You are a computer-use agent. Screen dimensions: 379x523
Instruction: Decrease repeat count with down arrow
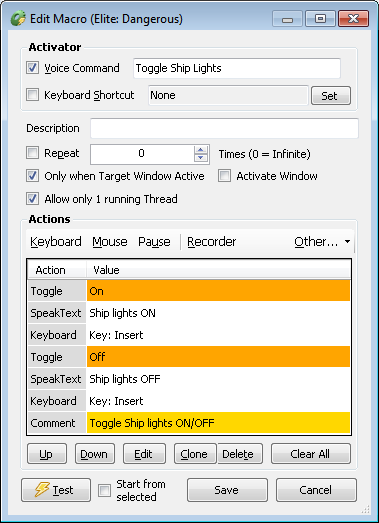click(201, 158)
